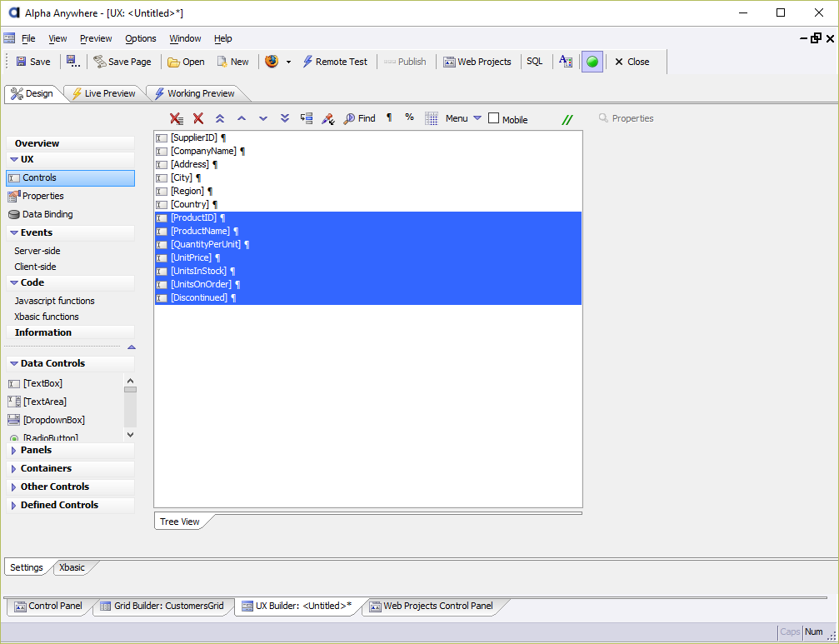
Task: Open Javascript functions
Action: (x=55, y=301)
